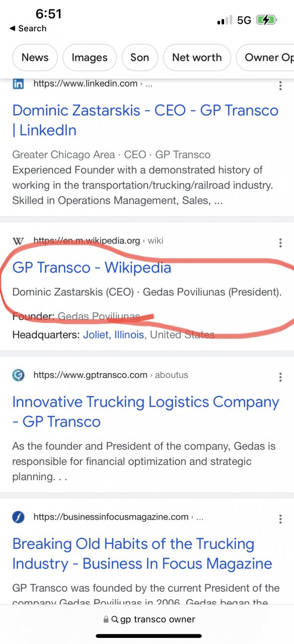Tap the magnifier icon in address bar
The height and width of the screenshot is (644, 294).
coord(115,620)
